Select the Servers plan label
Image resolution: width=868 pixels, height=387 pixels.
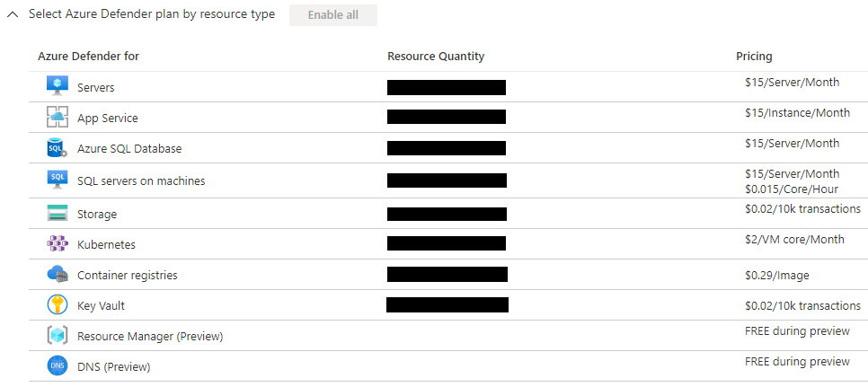(96, 87)
